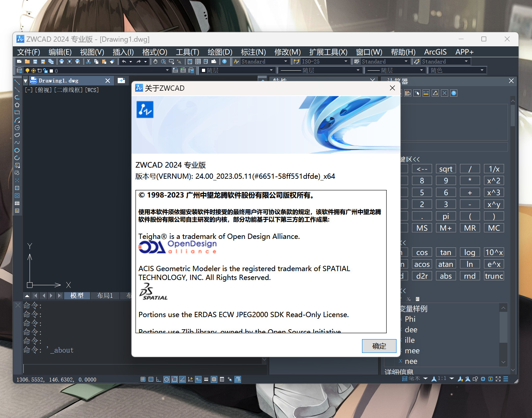The image size is (532, 418).
Task: Close the About ZWCAD dialog
Action: coord(392,88)
